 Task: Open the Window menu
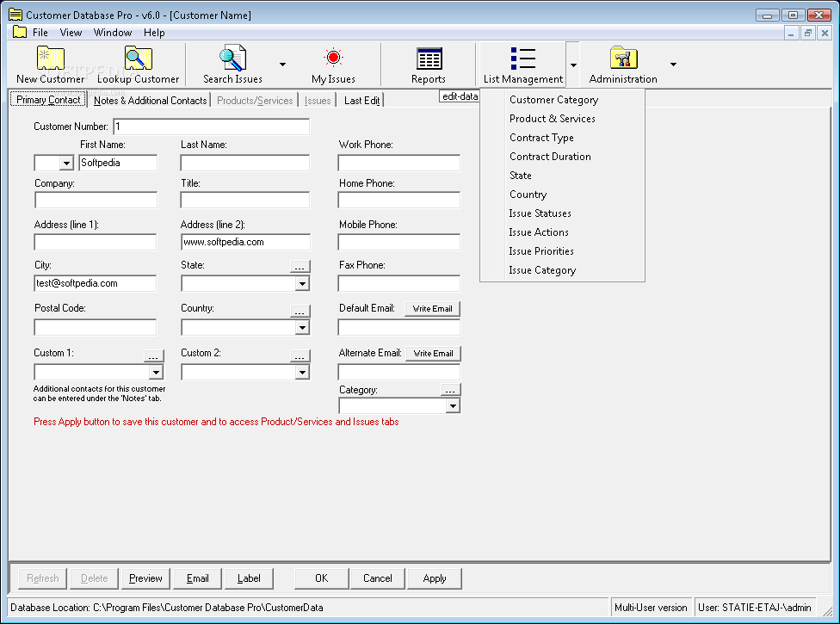pyautogui.click(x=113, y=33)
